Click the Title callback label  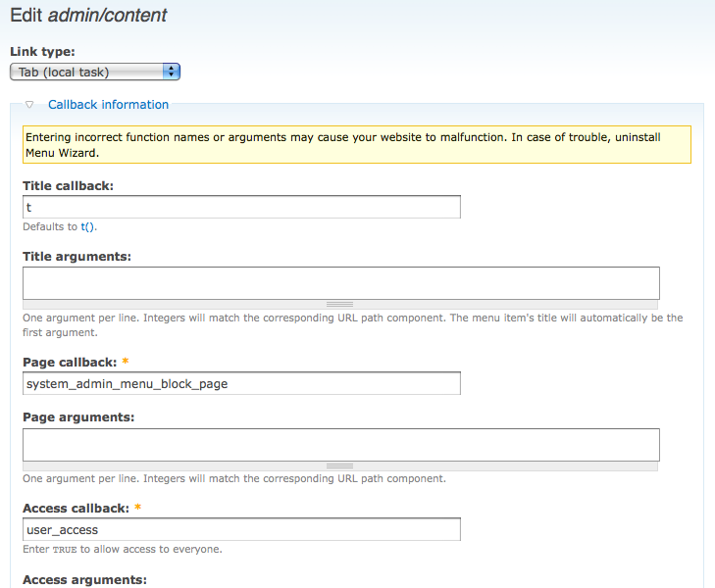[68, 185]
